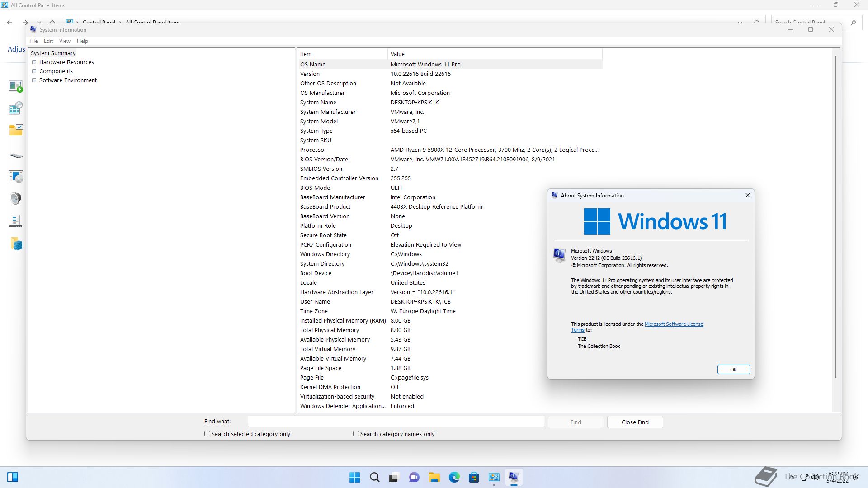Expand Hardware Resources tree node
The image size is (868, 488).
(34, 62)
